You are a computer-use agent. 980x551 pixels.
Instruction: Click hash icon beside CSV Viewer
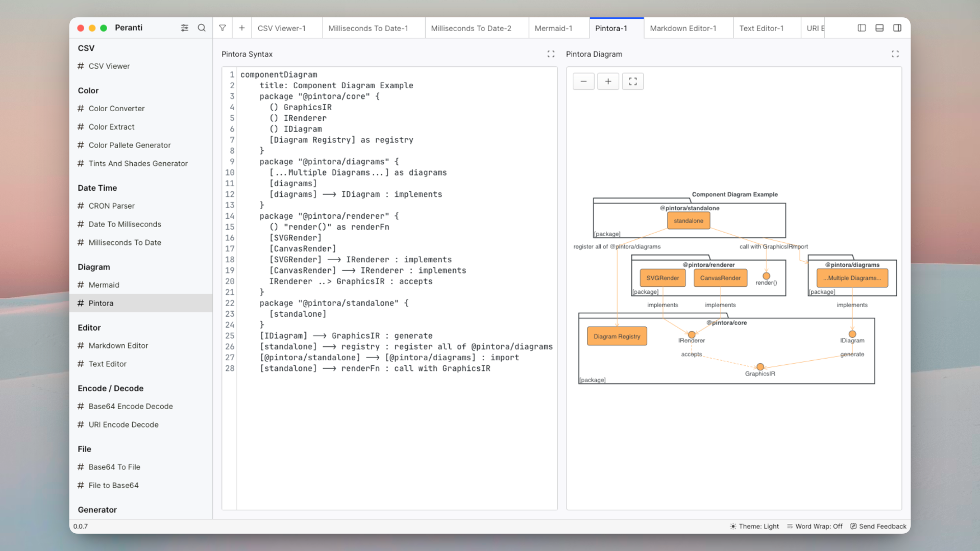pos(81,66)
